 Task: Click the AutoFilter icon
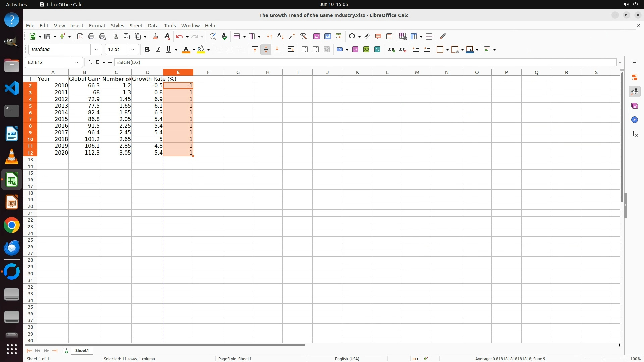coord(303,36)
